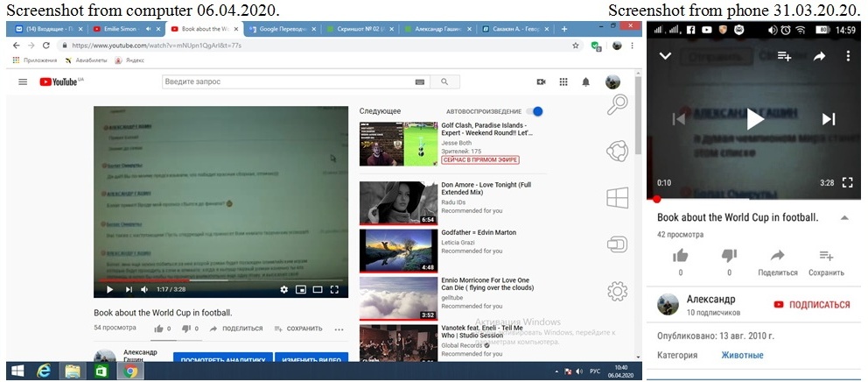This screenshot has width=868, height=382.
Task: Play the desktop video with the play button
Action: click(x=109, y=289)
